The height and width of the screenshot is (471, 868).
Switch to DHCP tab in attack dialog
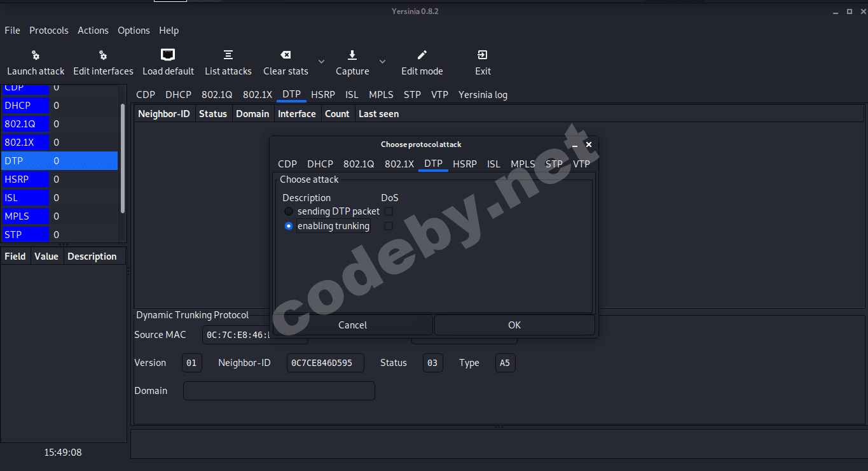point(320,164)
